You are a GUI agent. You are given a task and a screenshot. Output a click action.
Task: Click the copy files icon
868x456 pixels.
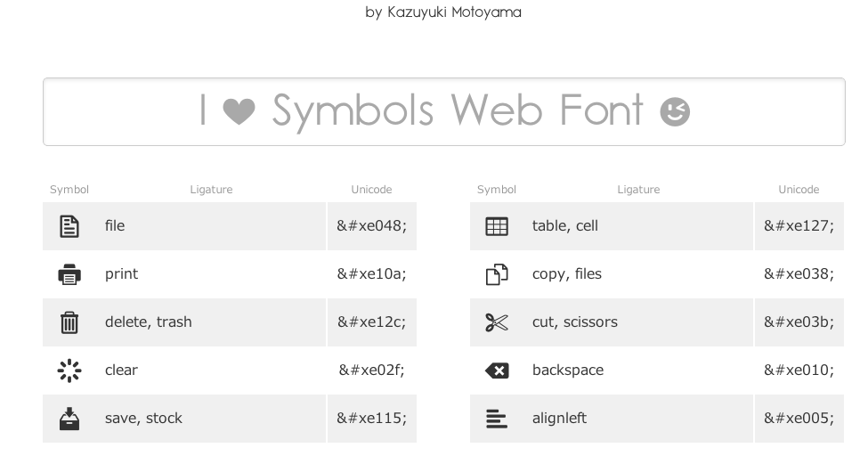(497, 274)
